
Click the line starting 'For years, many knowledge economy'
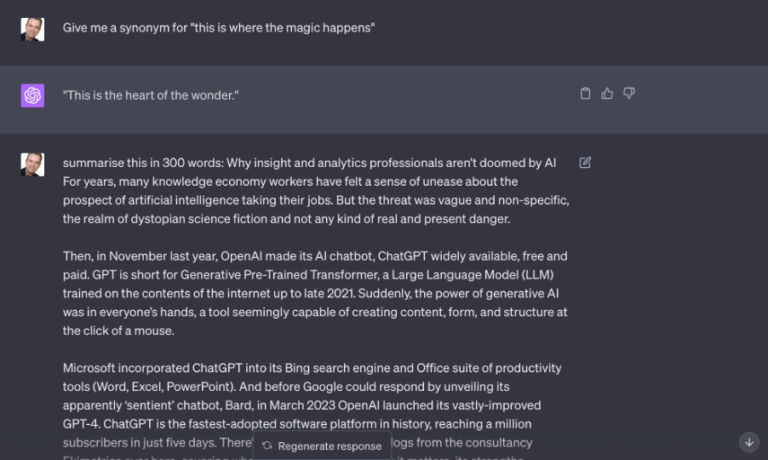(290, 181)
